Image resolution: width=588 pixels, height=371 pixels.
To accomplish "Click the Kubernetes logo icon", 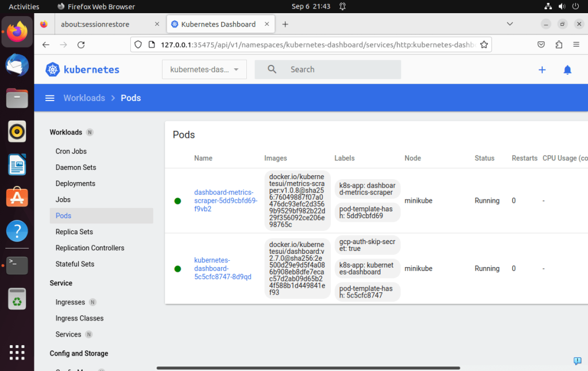I will click(53, 69).
